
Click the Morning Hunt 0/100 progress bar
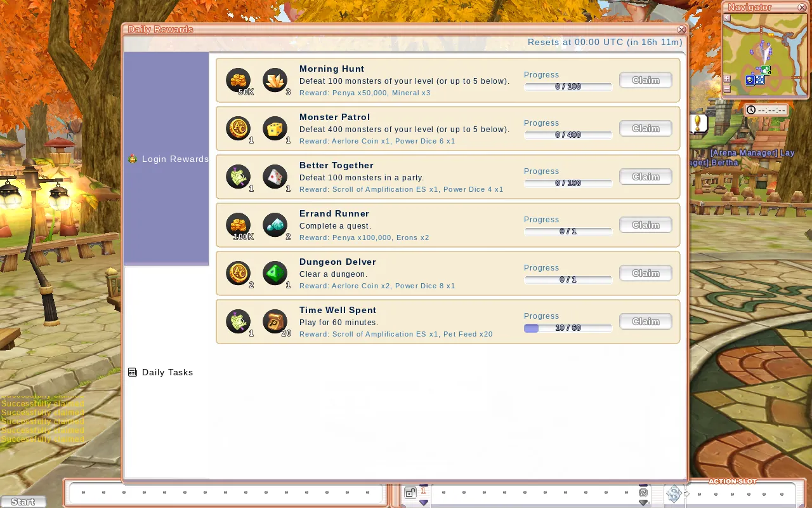pos(568,87)
